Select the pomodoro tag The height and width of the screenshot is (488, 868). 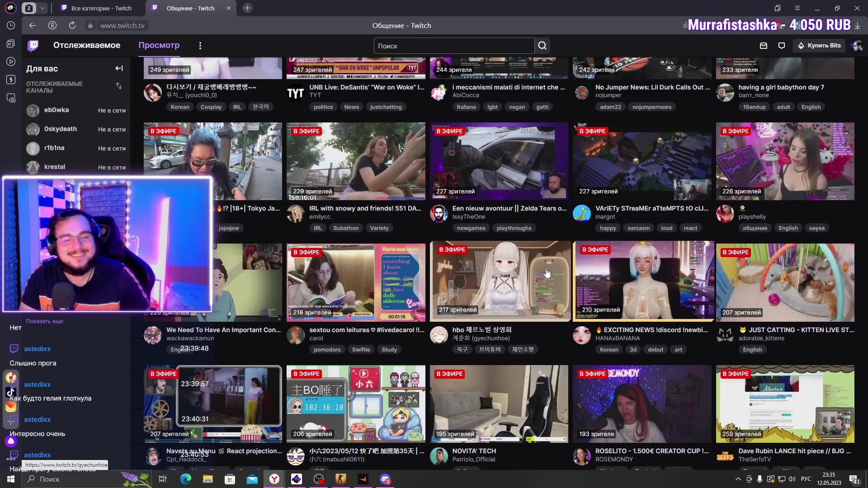[327, 350]
